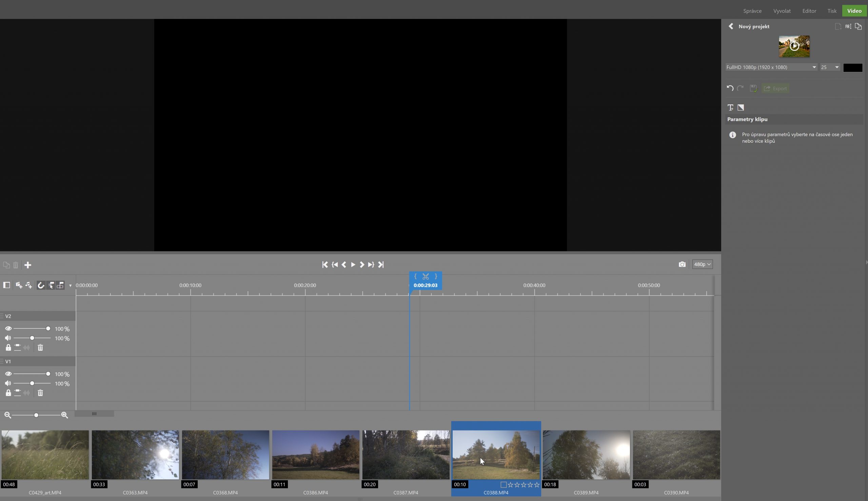Click the plus icon to add media
This screenshot has height=501, width=868.
[28, 265]
